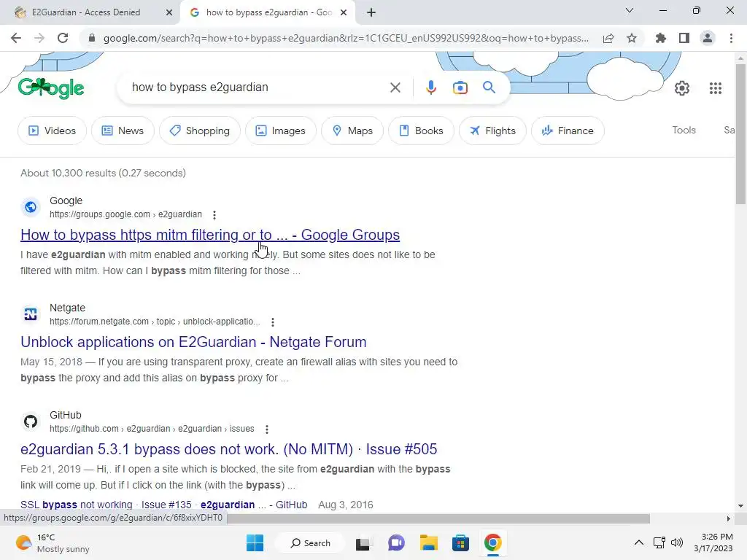Screen dimensions: 747x560
Task: Start voice search with microphone icon
Action: [x=430, y=87]
